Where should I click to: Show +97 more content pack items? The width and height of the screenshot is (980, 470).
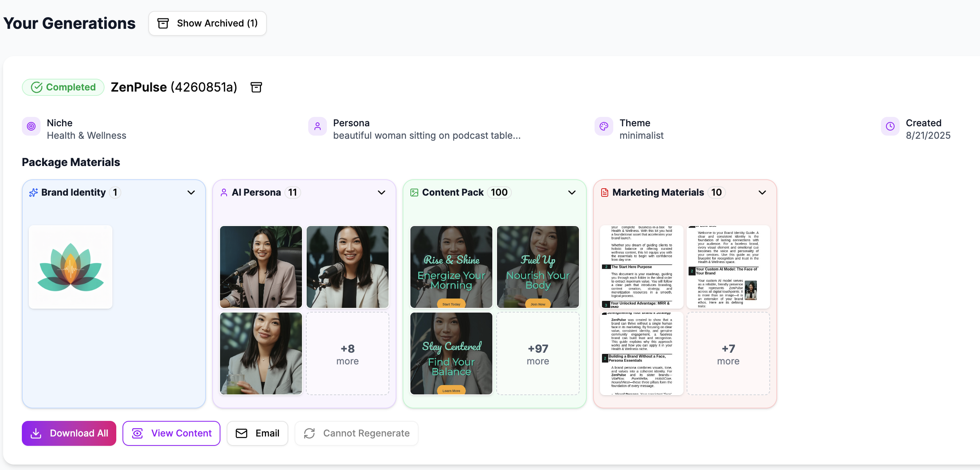pos(538,354)
